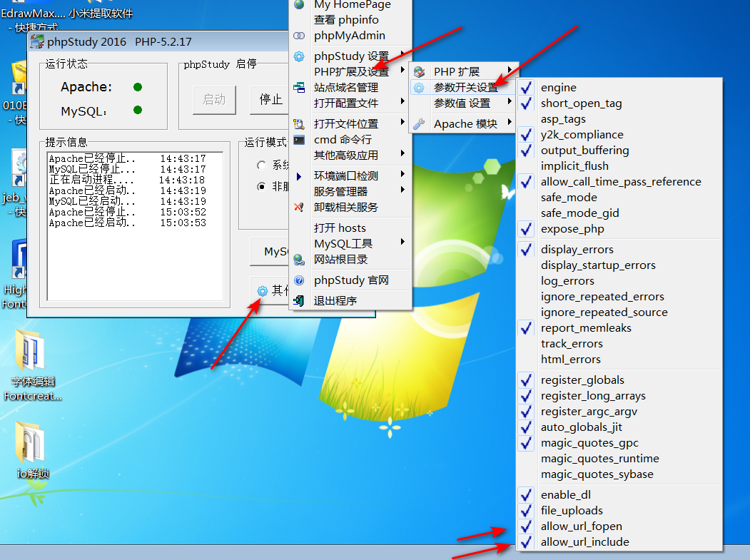Click the terminal icon beside cmd 命令行
The width and height of the screenshot is (750, 560).
299,140
